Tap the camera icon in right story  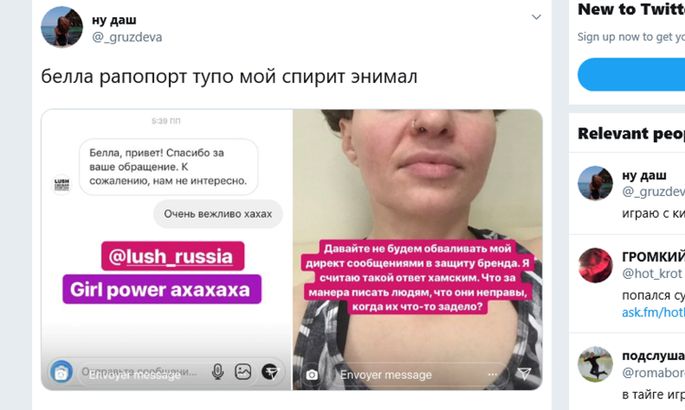coord(311,375)
